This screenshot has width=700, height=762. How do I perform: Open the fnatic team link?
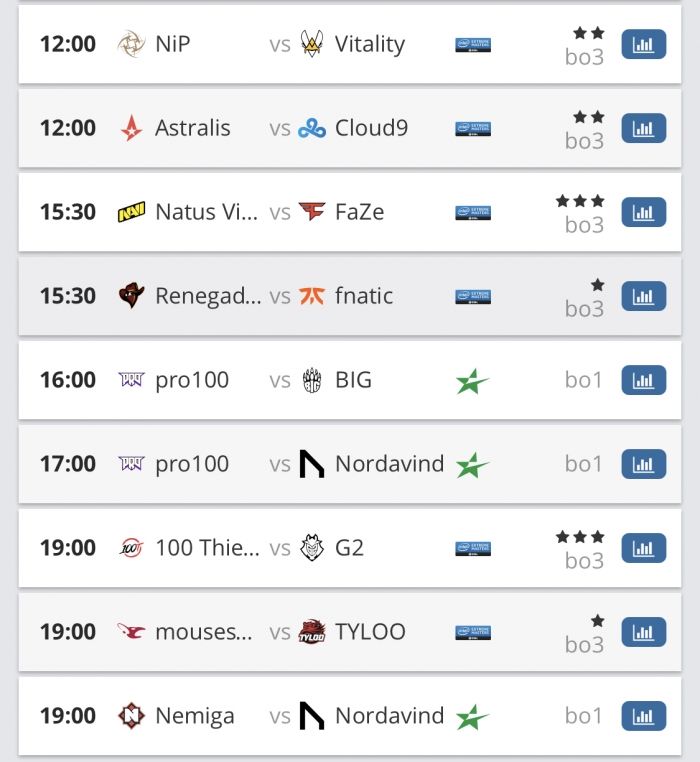(364, 296)
